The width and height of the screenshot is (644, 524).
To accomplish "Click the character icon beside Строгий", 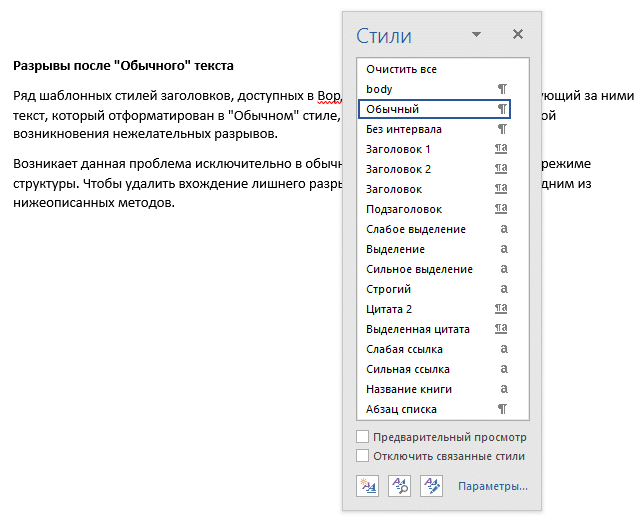I will coord(503,289).
